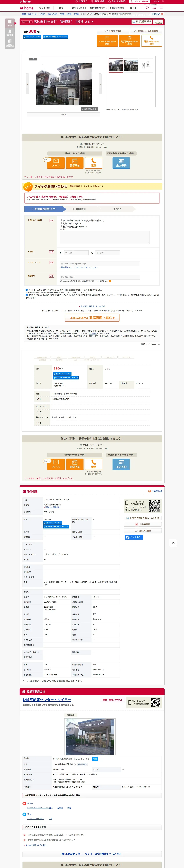This screenshot has height=868, width=184.
Task: Check 物件の詳細を知りたい checkbox
Action: tap(61, 220)
